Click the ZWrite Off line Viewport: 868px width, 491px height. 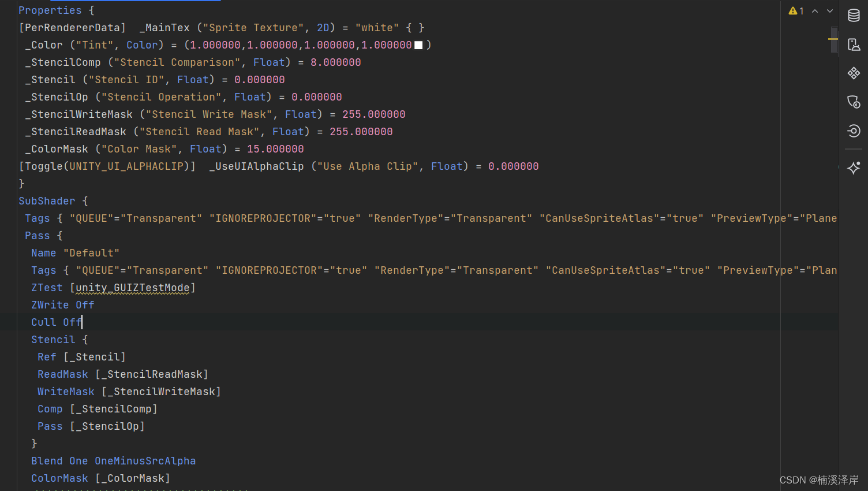point(62,305)
